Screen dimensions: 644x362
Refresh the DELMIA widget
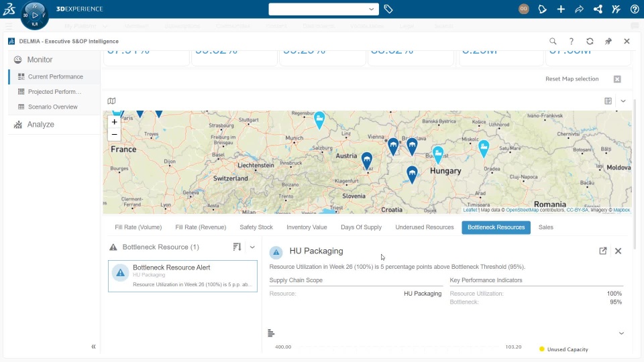pyautogui.click(x=590, y=41)
